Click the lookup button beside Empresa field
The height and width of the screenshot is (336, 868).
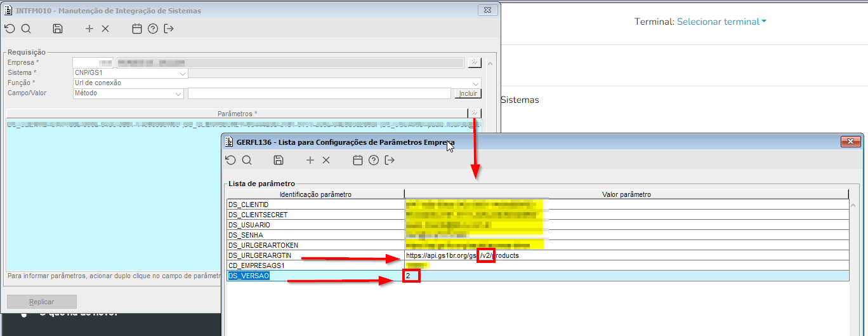point(475,62)
